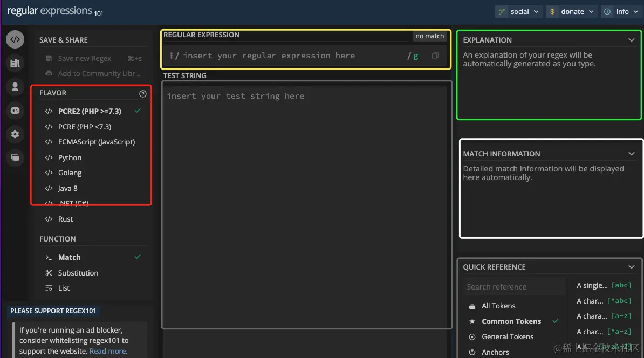Click the Match prompt icon
644x358 pixels.
[49, 257]
